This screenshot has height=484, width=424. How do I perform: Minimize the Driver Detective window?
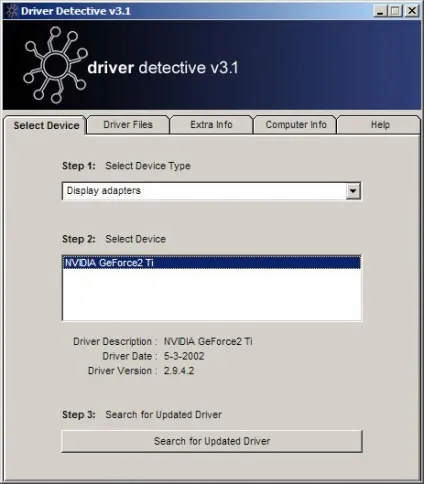[380, 11]
